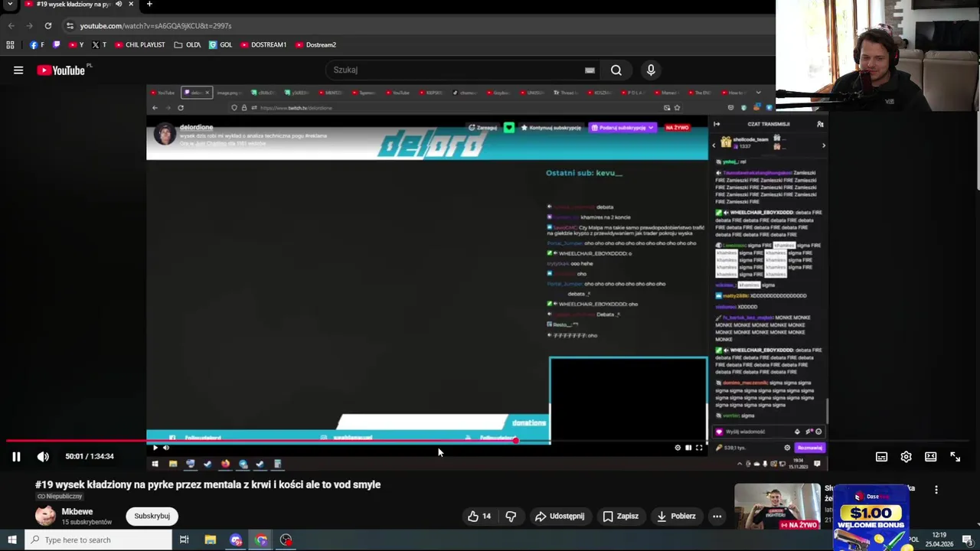
Task: Subscribe with Subskrybuj button
Action: pos(152,516)
